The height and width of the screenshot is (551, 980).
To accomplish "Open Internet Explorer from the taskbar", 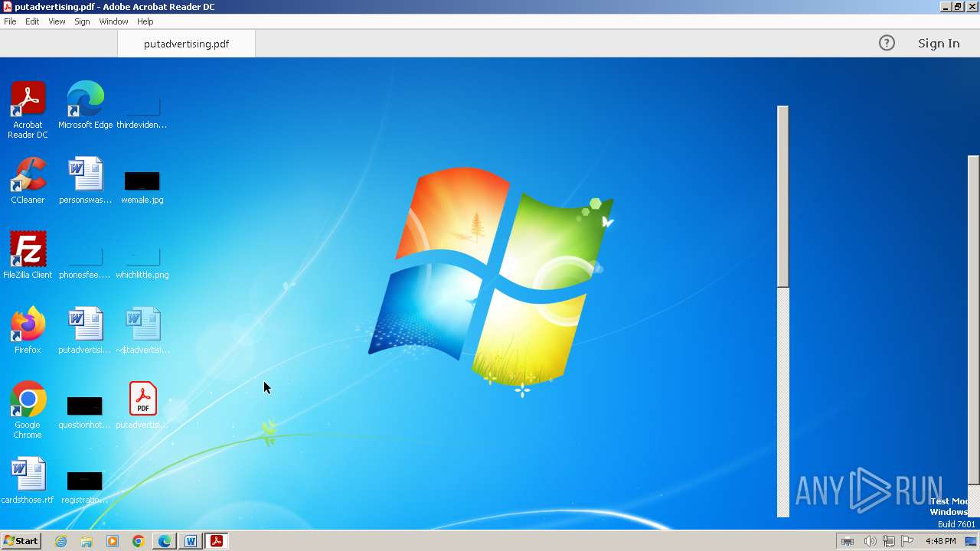I will point(61,541).
